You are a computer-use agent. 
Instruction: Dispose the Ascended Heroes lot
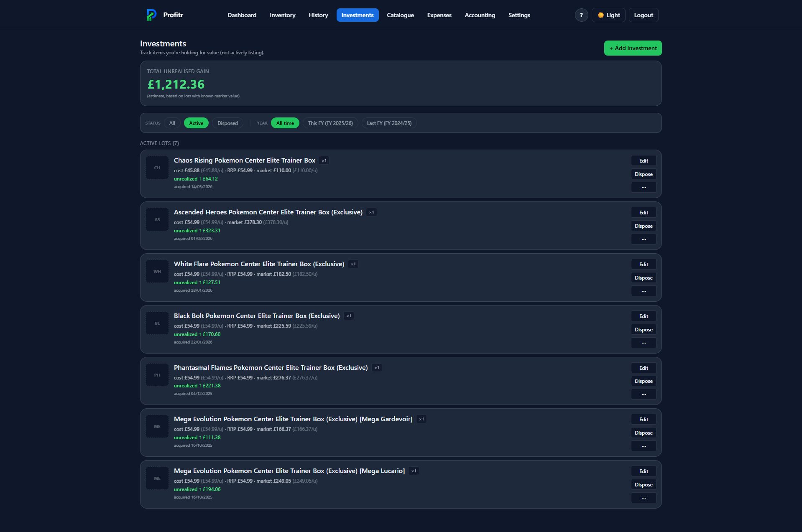click(644, 226)
